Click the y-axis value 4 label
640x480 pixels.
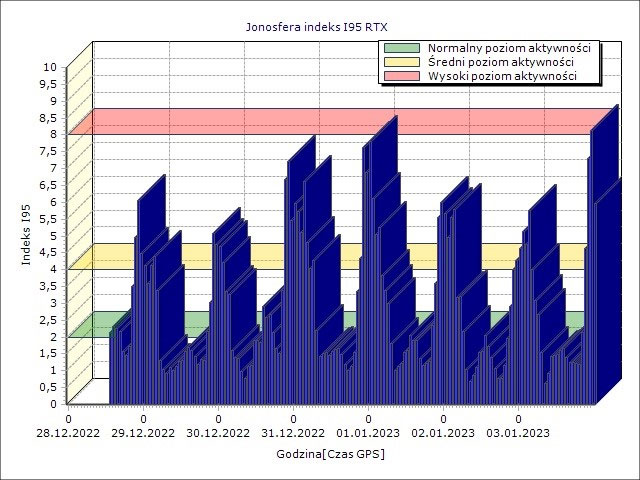coord(57,269)
